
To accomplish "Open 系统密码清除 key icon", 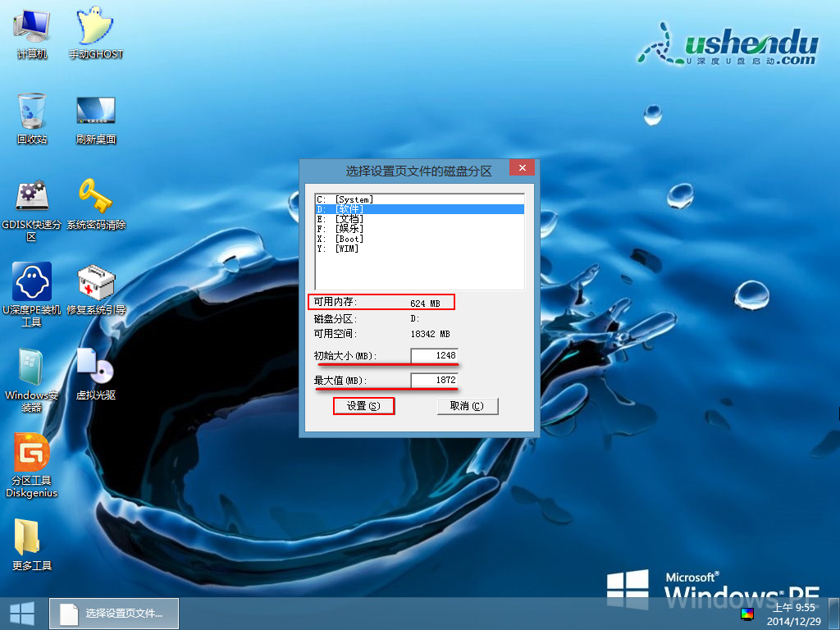I will [95, 204].
